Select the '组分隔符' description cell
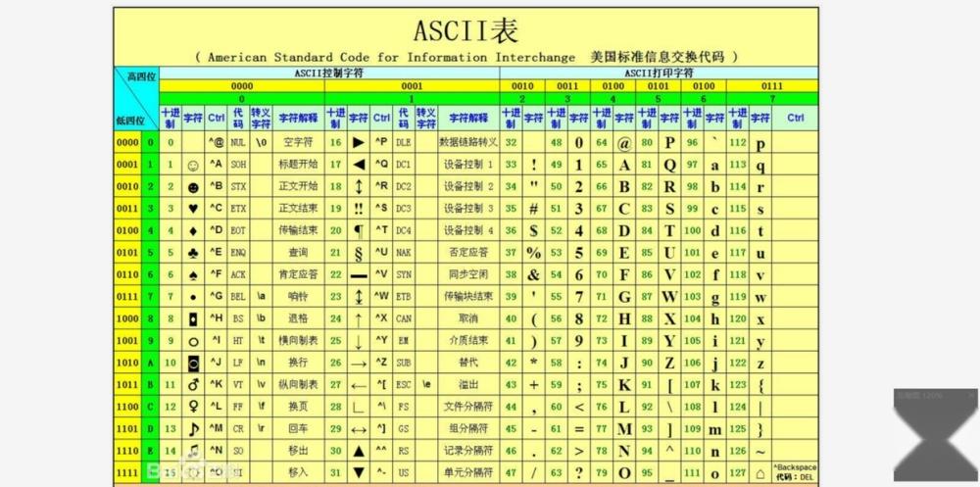 pyautogui.click(x=468, y=429)
